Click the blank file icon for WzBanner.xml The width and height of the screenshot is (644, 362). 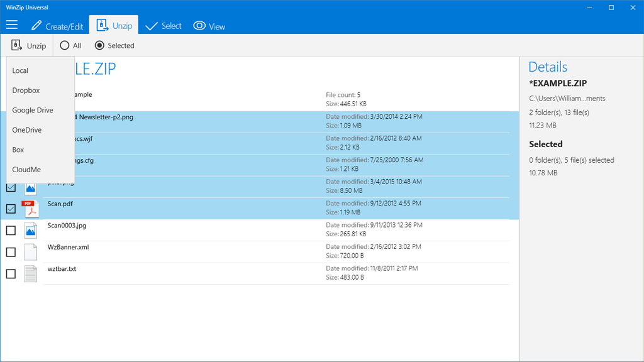coord(30,252)
